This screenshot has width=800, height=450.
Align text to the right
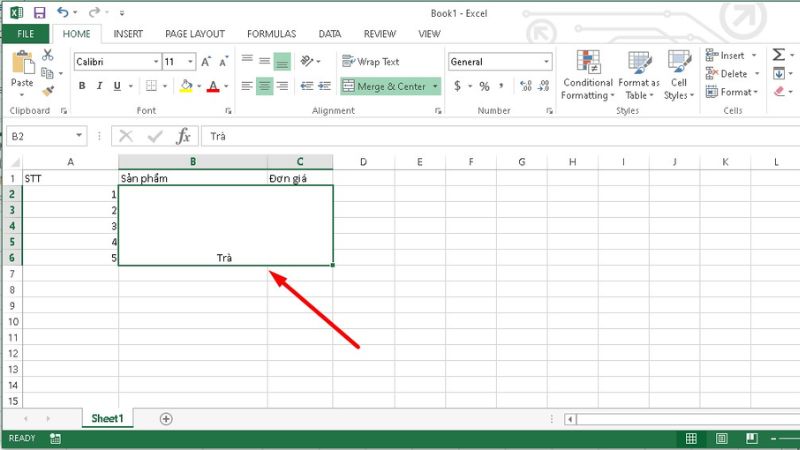[282, 86]
